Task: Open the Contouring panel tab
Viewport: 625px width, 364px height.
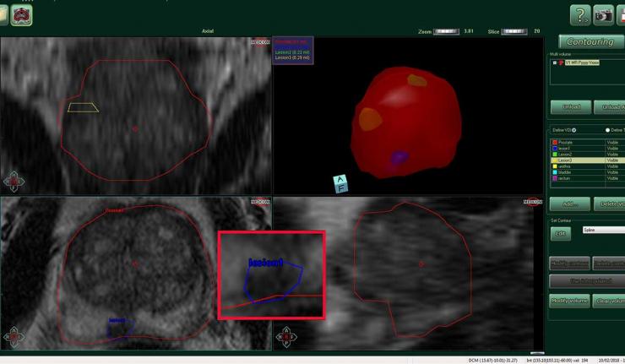Action: 591,41
